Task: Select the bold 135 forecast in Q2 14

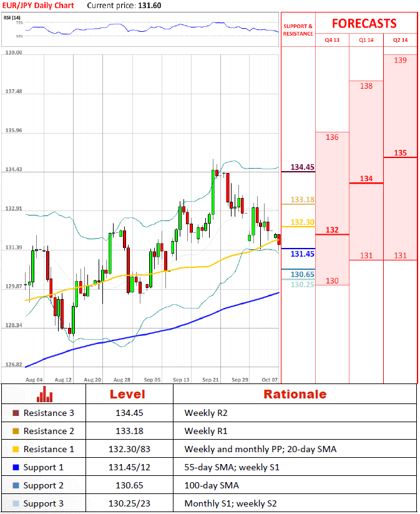Action: point(400,153)
